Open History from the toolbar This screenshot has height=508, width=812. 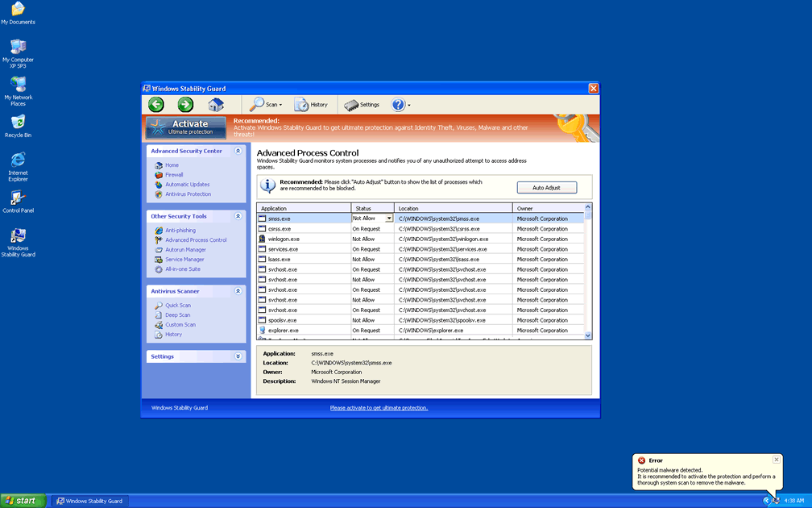[311, 104]
